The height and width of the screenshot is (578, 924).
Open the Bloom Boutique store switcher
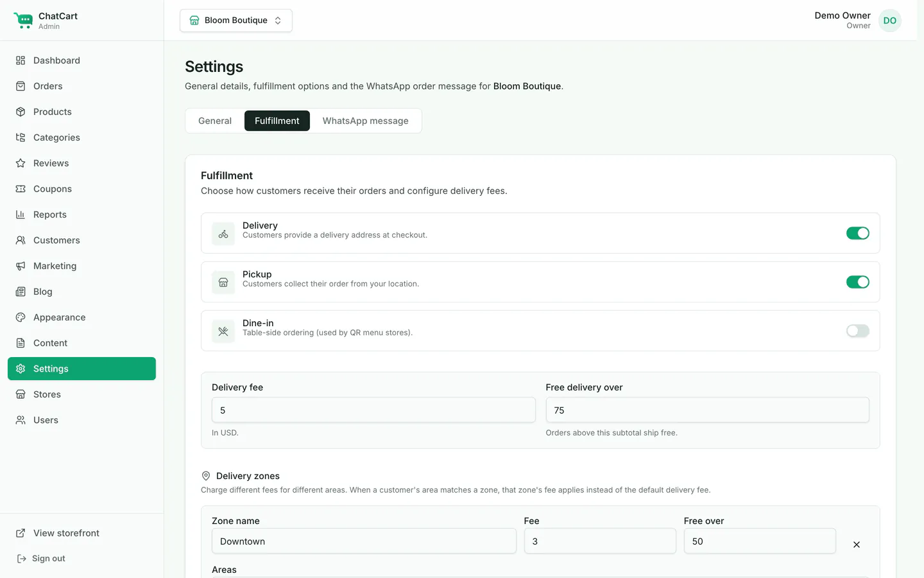(x=236, y=21)
